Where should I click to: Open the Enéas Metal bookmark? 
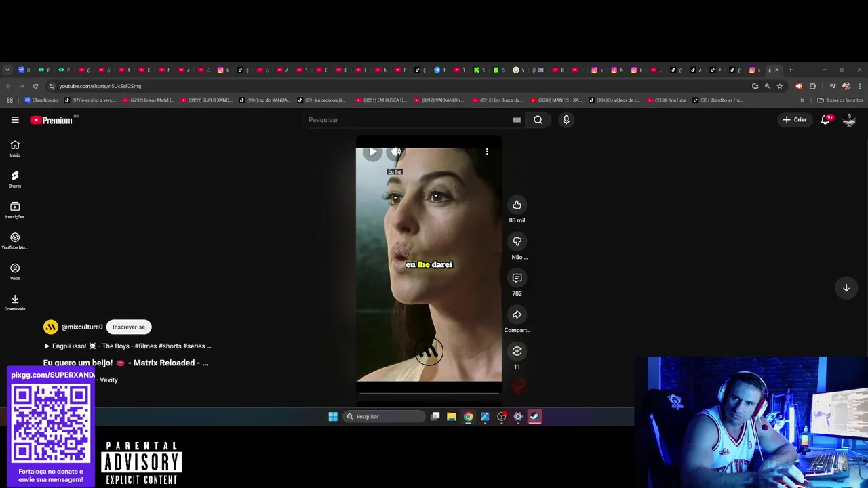pos(149,100)
